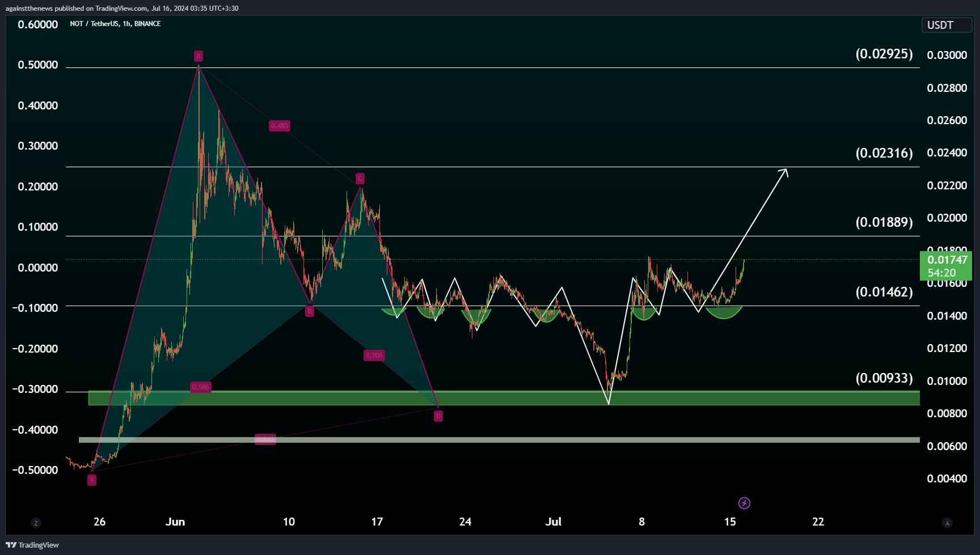The height and width of the screenshot is (555, 980).
Task: Click the 0.586 ratio label
Action: point(201,387)
